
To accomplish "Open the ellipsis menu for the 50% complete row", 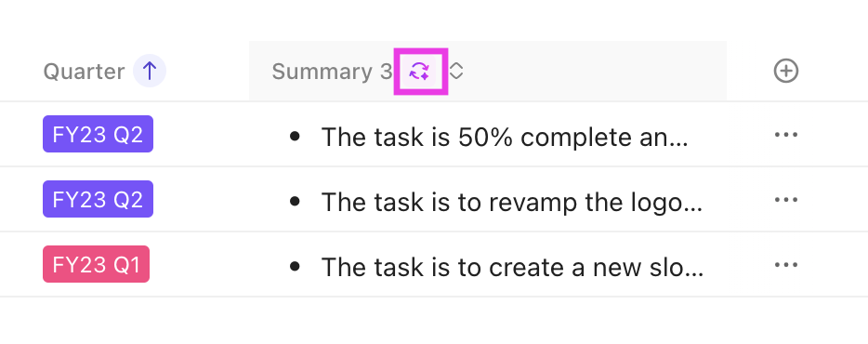I will point(786,135).
